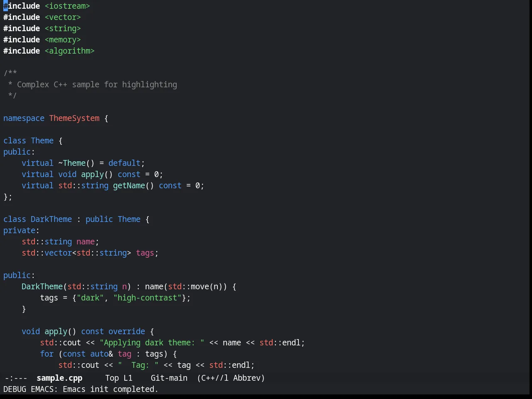Click the 'getName()' function name

(x=133, y=185)
